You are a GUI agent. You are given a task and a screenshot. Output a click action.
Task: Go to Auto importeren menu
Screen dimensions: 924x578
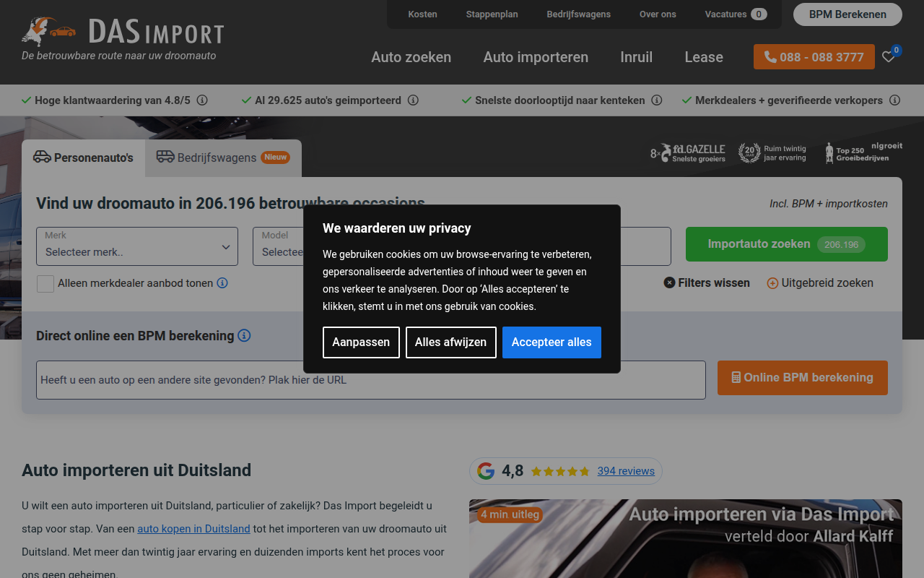click(x=536, y=57)
